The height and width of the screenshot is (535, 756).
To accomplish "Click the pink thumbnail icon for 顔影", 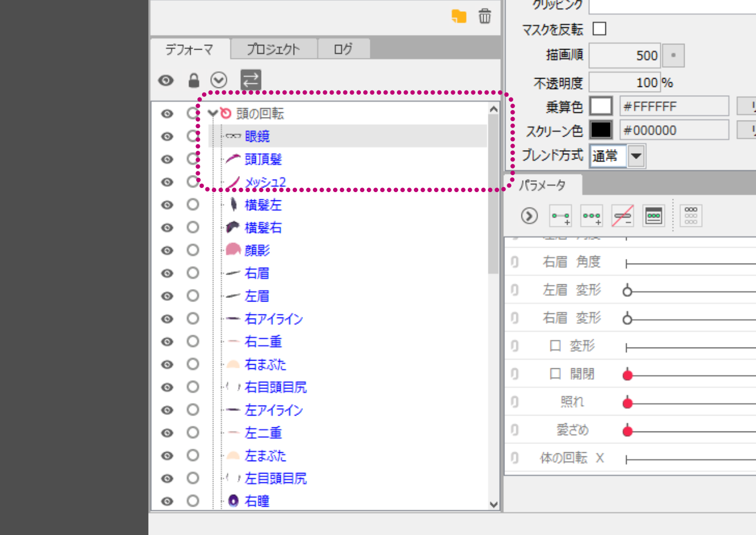I will point(233,250).
